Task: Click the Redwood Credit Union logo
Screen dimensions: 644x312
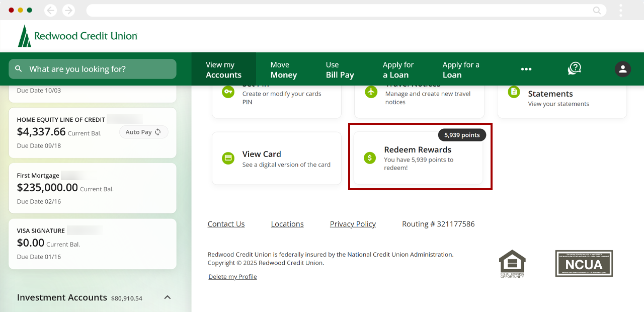Action: (x=77, y=36)
